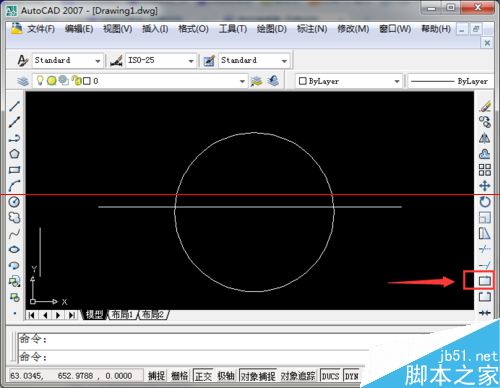
Task: Select the Line drawing tool
Action: click(14, 106)
